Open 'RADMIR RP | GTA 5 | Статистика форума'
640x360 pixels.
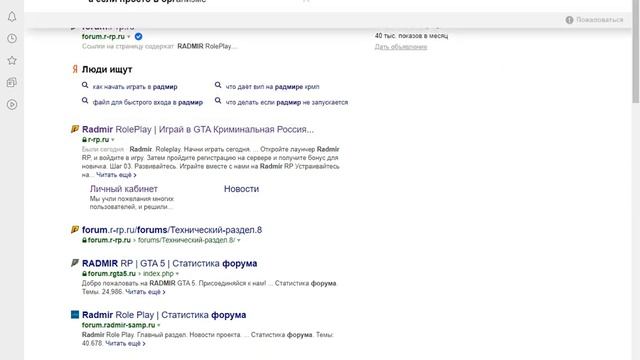click(169, 263)
